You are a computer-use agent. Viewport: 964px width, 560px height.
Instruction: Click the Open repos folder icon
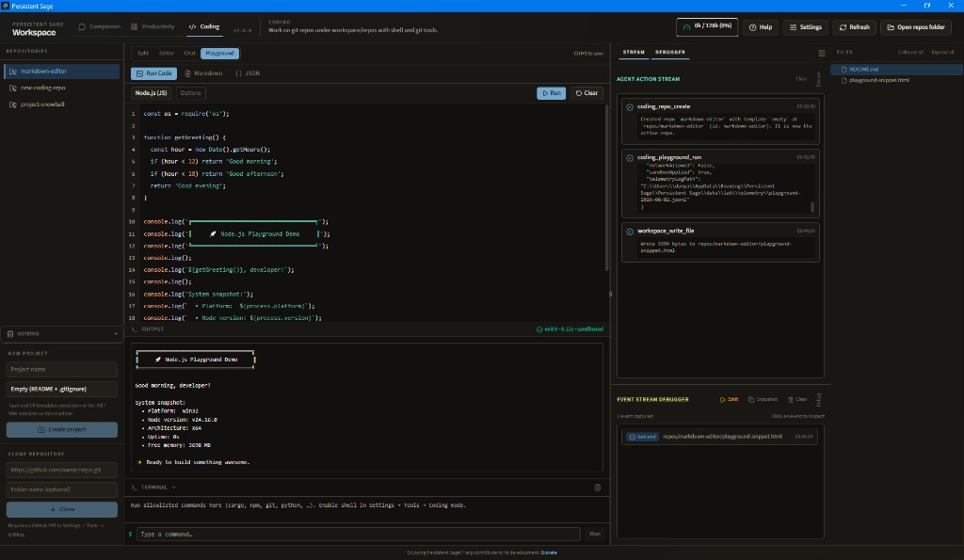click(x=891, y=27)
